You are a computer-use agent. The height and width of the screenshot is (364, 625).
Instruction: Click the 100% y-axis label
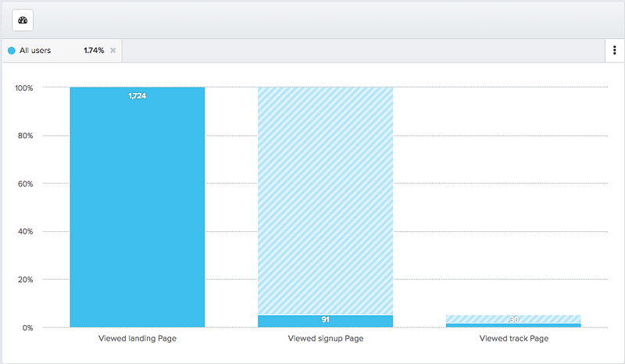tap(24, 87)
